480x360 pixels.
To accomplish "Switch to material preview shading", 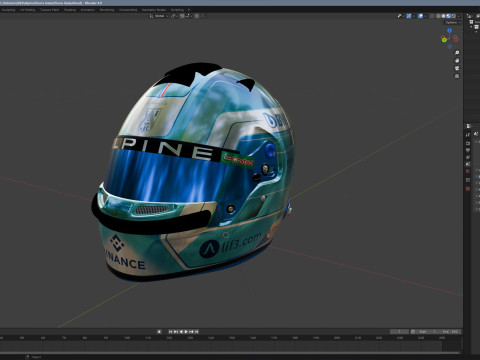I will 449,16.
